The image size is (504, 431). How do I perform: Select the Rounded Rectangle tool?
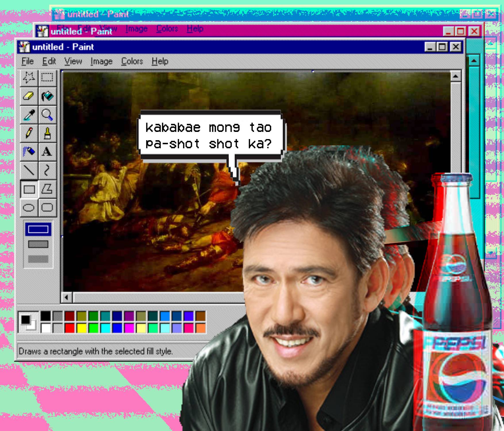pos(47,207)
